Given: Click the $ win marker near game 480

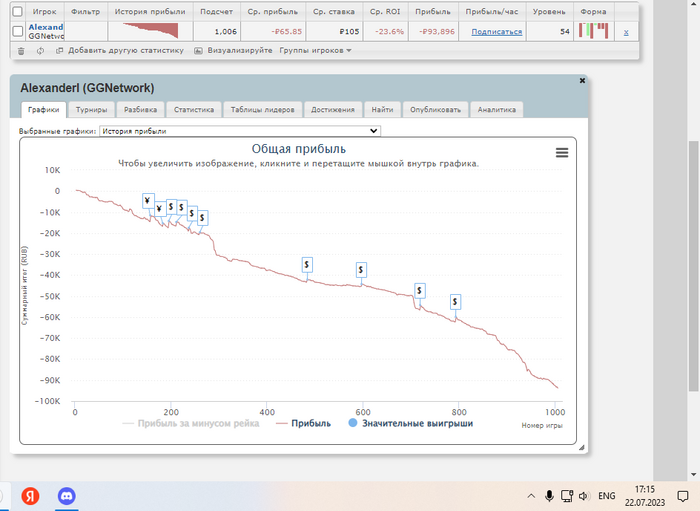Looking at the screenshot, I should click(307, 265).
